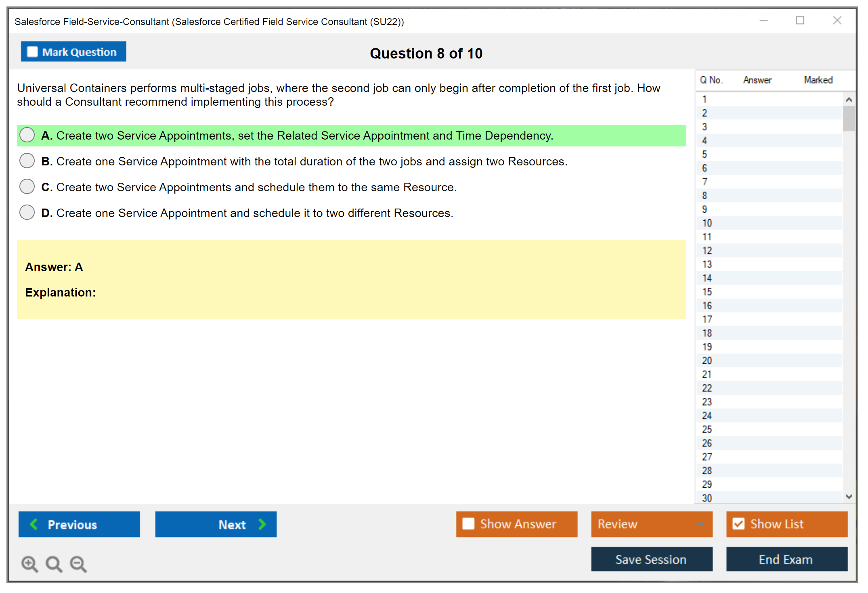This screenshot has height=593, width=868.
Task: Jump to question 10 in list
Action: [707, 223]
